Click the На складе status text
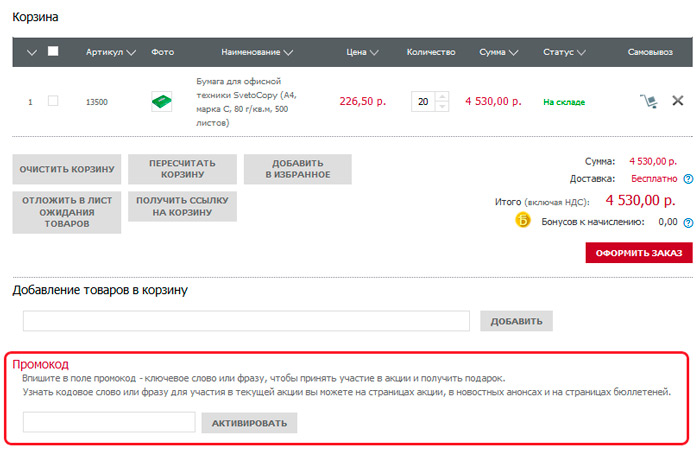700x451 pixels. 564,102
